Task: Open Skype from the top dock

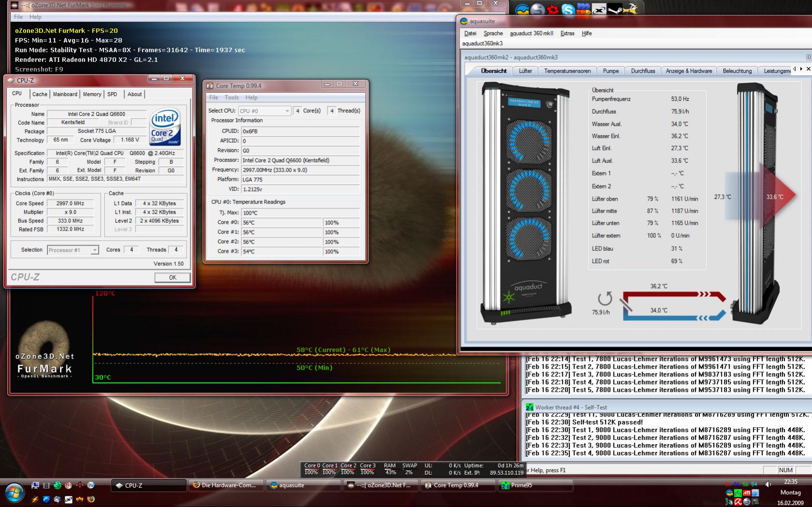Action: [x=568, y=9]
